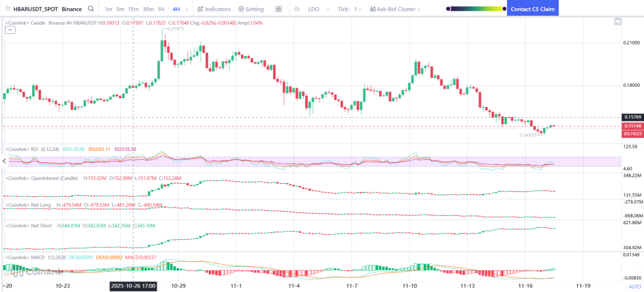The width and height of the screenshot is (644, 292).
Task: Open symbol search with the magnifier icon
Action: pyautogui.click(x=91, y=9)
